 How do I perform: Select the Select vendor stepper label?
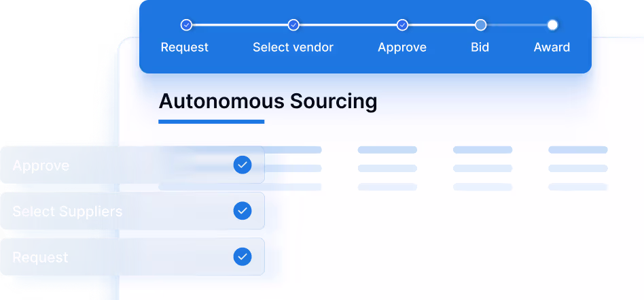[x=293, y=48]
